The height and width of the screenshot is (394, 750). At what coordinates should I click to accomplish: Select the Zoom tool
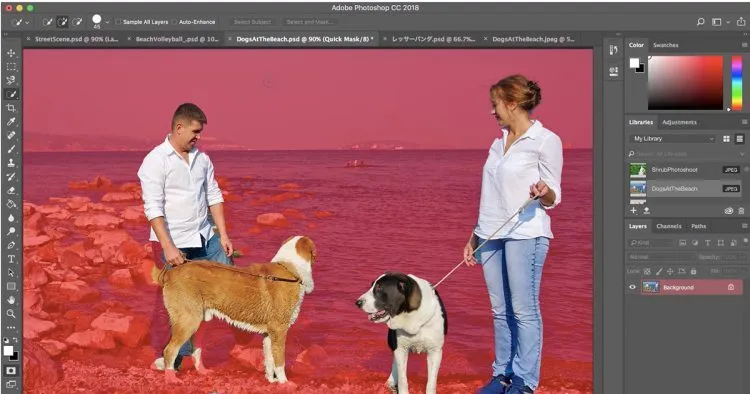(x=11, y=314)
